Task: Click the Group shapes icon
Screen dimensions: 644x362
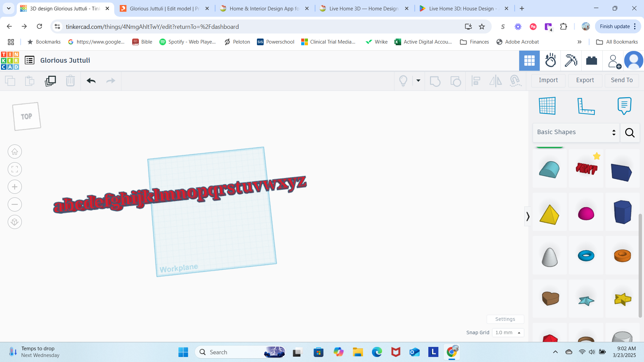Action: [x=435, y=81]
